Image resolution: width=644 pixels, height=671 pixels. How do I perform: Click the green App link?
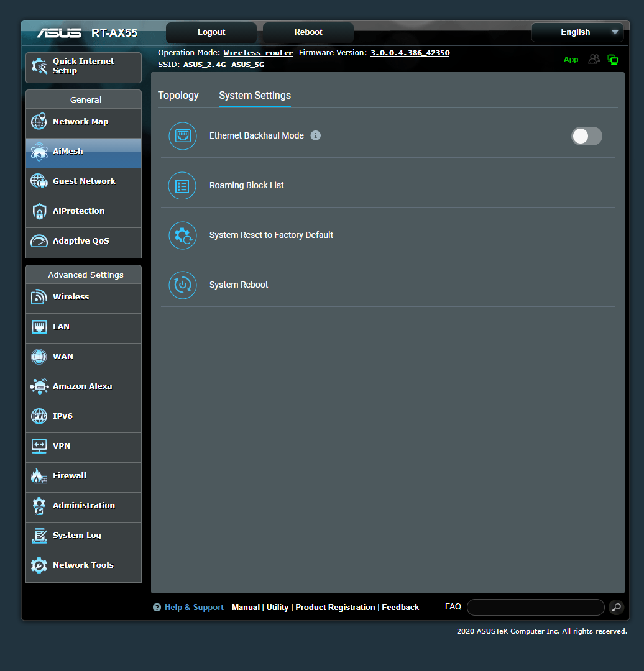pos(571,60)
